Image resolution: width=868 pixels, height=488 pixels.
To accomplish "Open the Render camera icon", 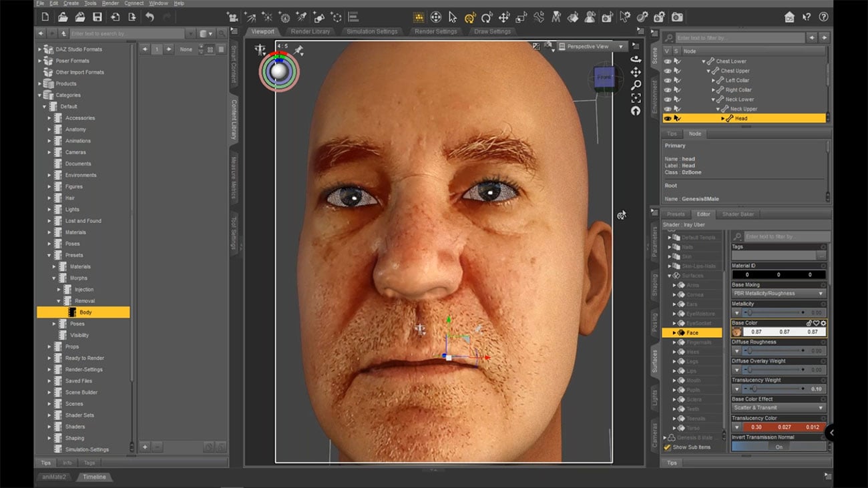I will (x=677, y=17).
